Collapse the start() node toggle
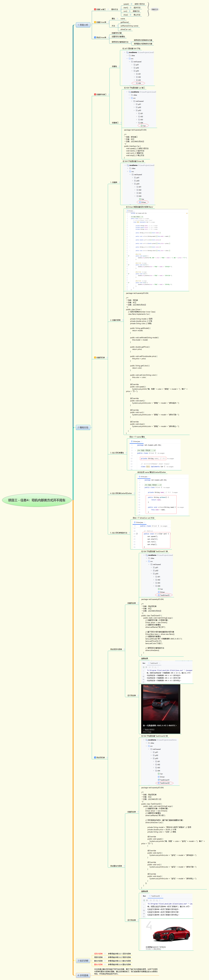The image size is (209, 980). point(131,8)
